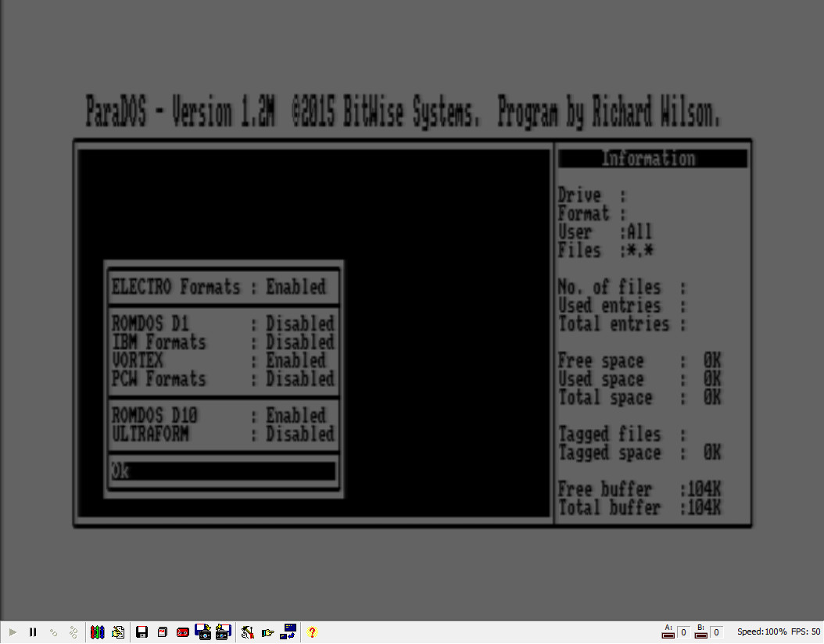
Task: Click the single-step debug icon
Action: tap(53, 632)
